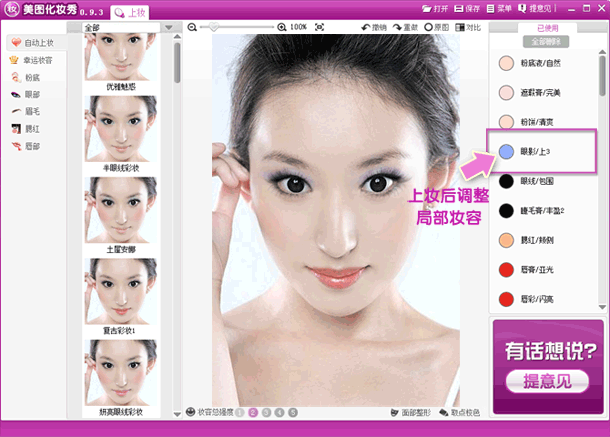Show the 原图 original image
Viewport: 610px width, 437px height.
tap(437, 27)
